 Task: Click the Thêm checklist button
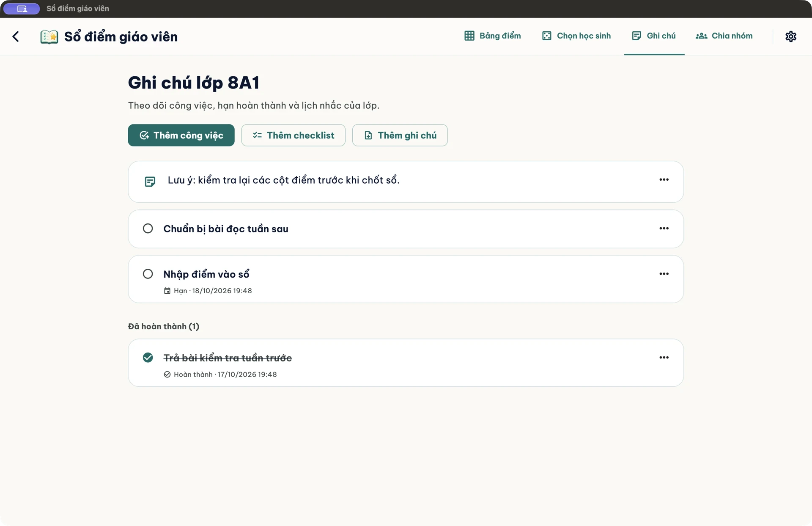coord(294,135)
